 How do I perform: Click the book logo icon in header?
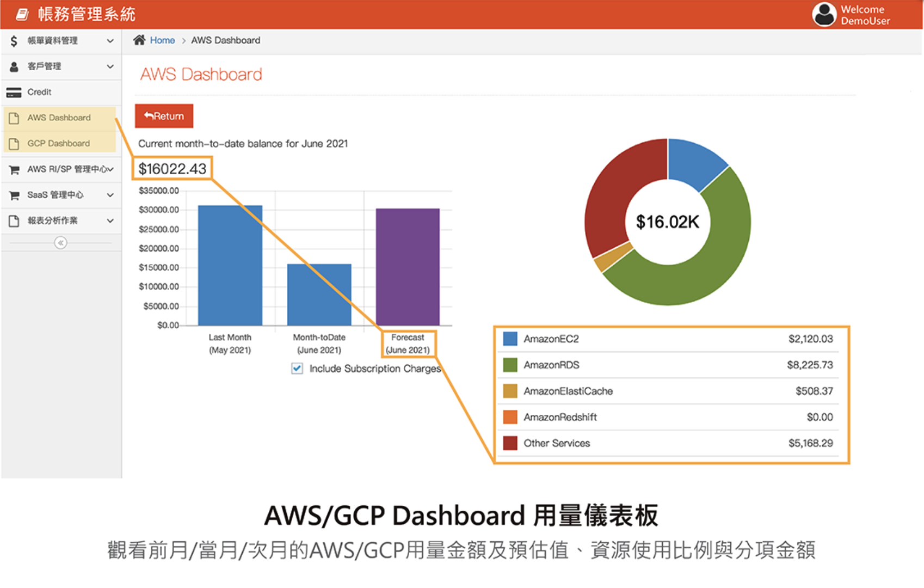point(22,14)
